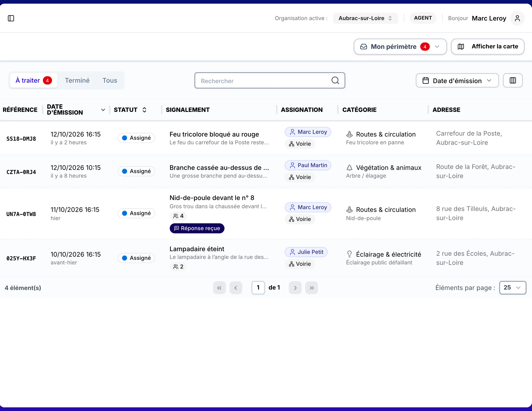The image size is (532, 411).
Task: Open the column display settings icon
Action: tap(513, 80)
